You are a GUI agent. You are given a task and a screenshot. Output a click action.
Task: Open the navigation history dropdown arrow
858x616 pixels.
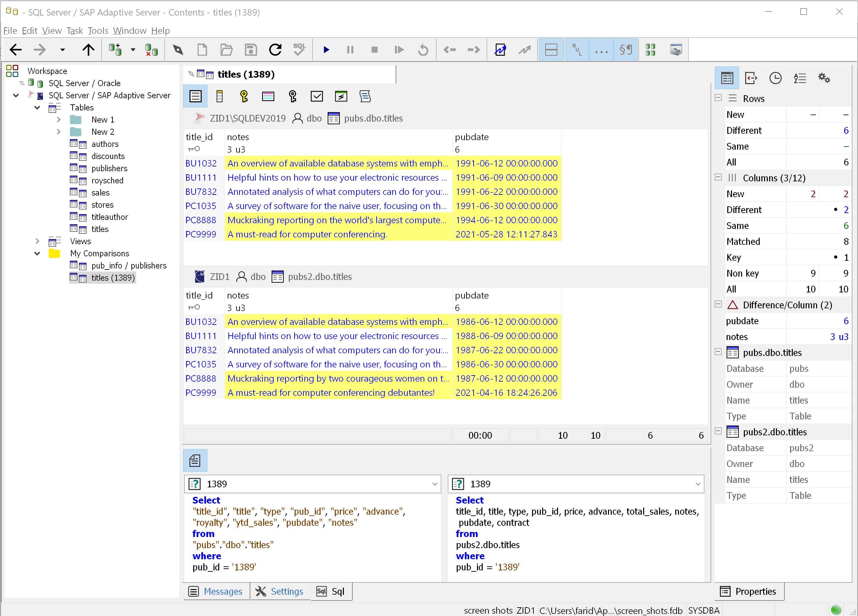pyautogui.click(x=63, y=50)
